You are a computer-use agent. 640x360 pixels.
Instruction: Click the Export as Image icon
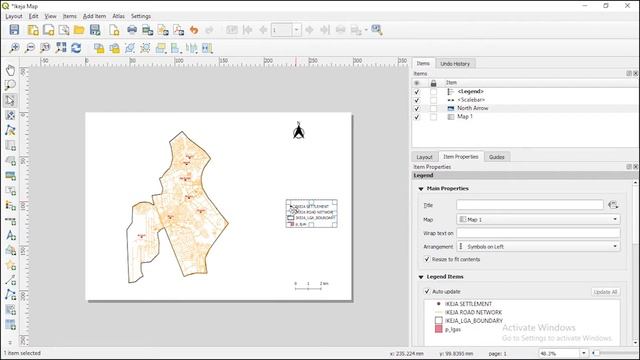click(147, 30)
